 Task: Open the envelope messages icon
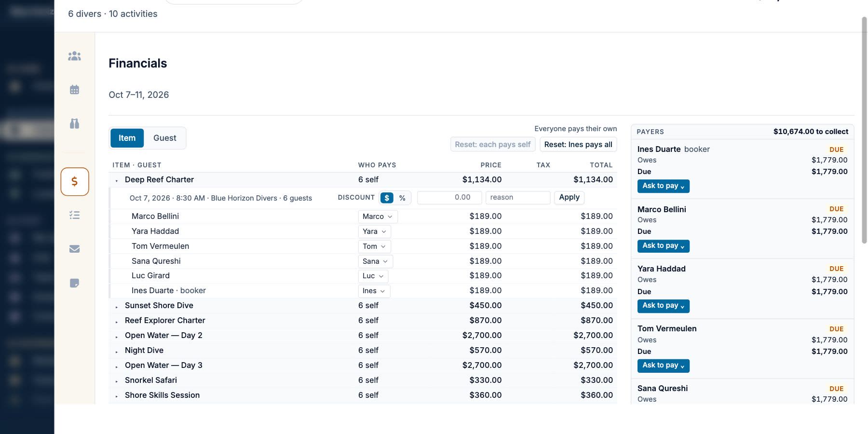click(x=74, y=249)
